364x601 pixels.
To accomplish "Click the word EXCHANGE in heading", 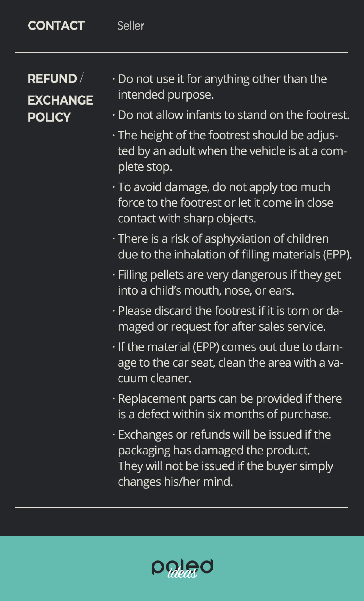I will [60, 100].
